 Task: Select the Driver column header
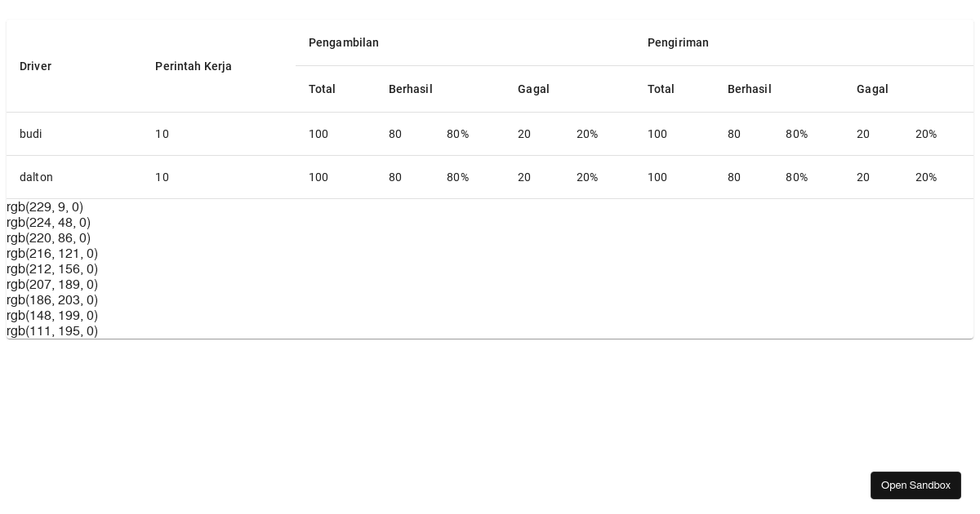click(x=35, y=66)
